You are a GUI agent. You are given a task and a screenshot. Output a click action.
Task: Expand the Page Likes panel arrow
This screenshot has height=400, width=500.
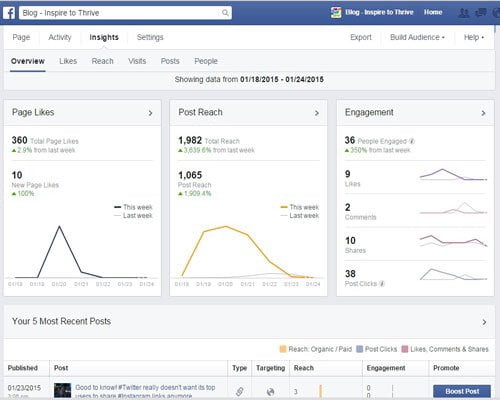coord(150,113)
